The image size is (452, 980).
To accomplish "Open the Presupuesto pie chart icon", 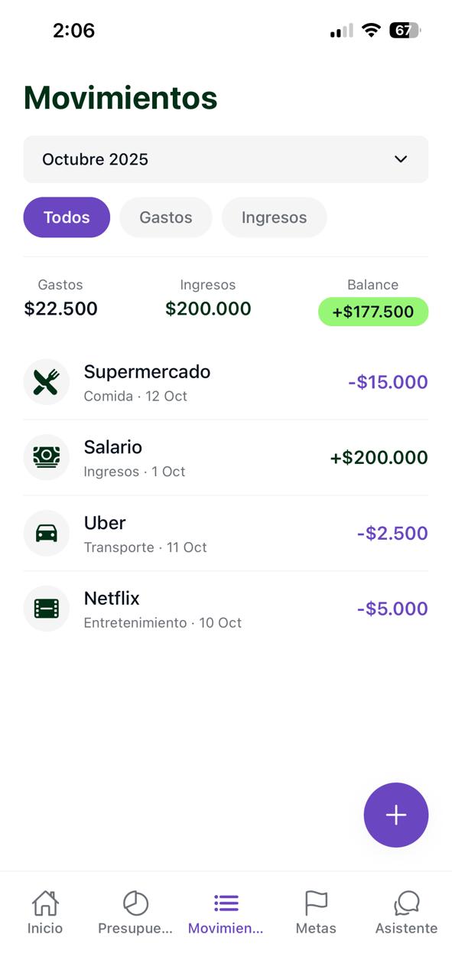I will [x=135, y=903].
